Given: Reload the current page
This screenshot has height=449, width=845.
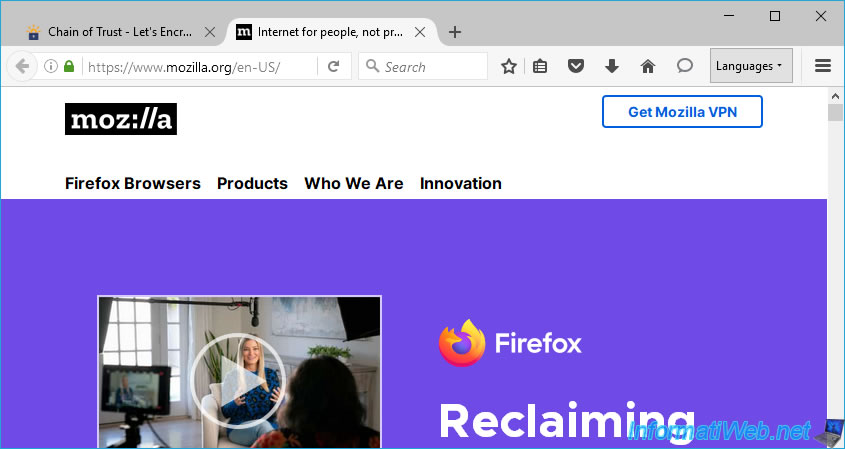Looking at the screenshot, I should [x=334, y=66].
